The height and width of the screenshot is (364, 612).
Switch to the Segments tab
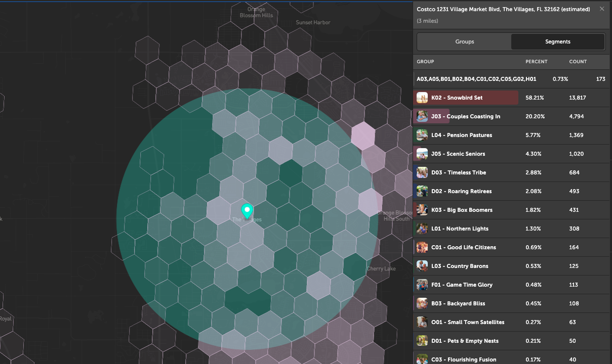click(x=557, y=41)
